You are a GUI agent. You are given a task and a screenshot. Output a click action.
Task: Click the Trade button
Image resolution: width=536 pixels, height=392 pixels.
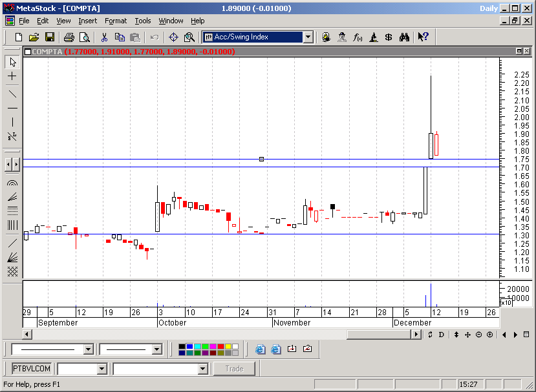(x=234, y=369)
